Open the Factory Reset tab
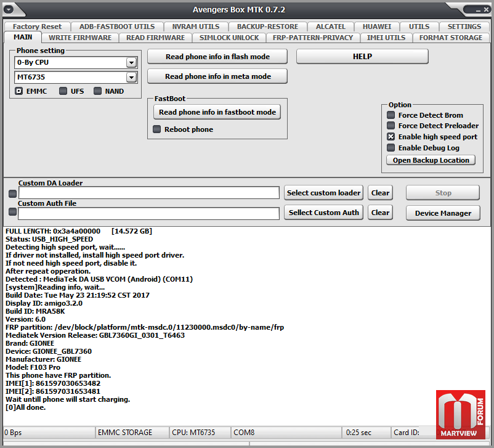The height and width of the screenshot is (448, 494). tap(37, 26)
